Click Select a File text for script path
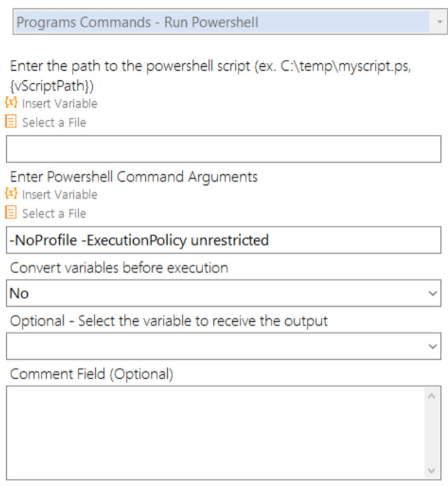The width and height of the screenshot is (448, 486). click(54, 122)
